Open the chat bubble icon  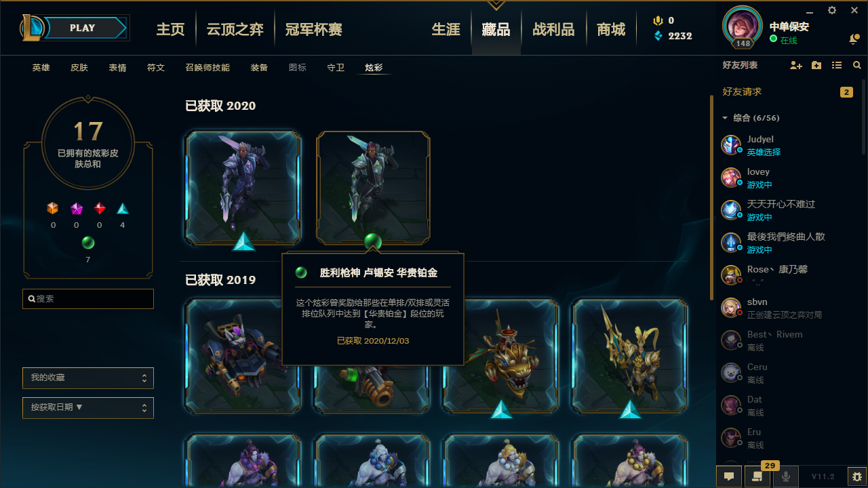coord(729,476)
